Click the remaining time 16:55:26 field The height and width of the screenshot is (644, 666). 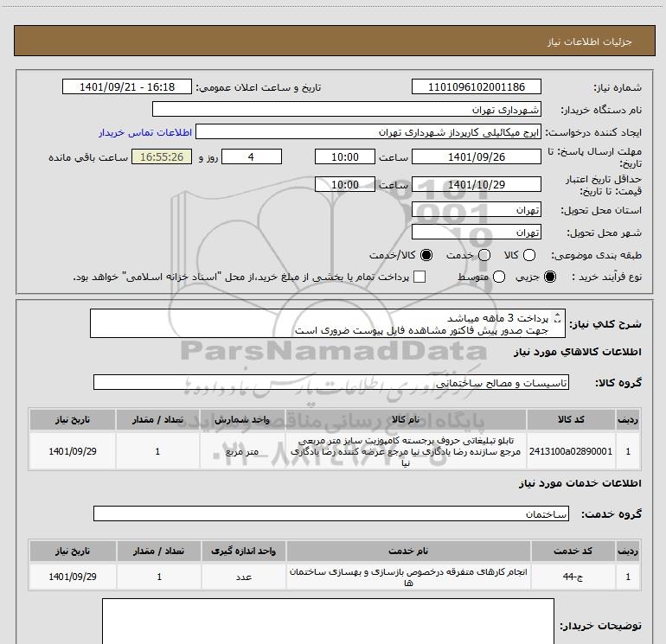(162, 156)
